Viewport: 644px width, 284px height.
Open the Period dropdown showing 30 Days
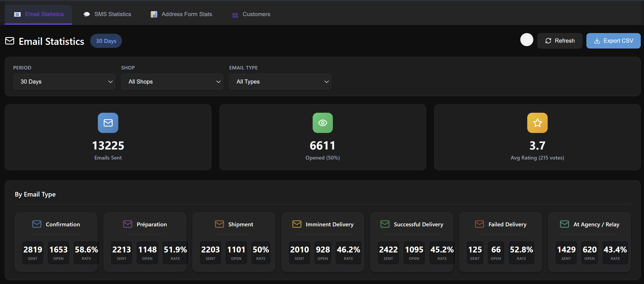click(x=64, y=82)
